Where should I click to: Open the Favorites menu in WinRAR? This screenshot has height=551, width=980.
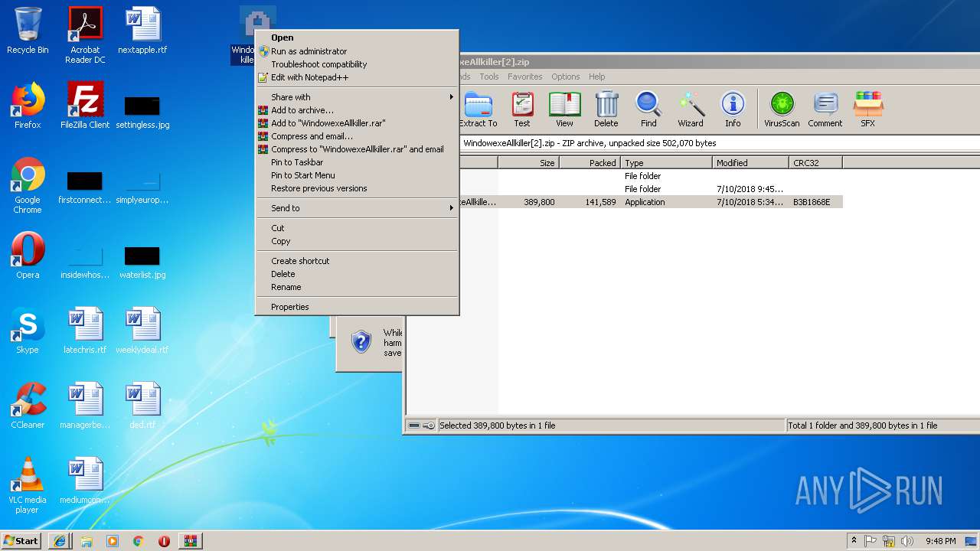pos(524,77)
